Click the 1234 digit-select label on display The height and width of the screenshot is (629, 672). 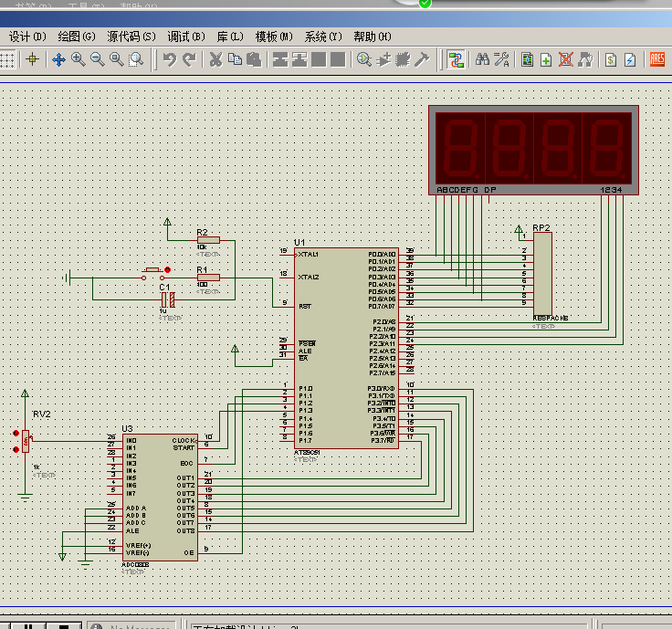coord(611,190)
